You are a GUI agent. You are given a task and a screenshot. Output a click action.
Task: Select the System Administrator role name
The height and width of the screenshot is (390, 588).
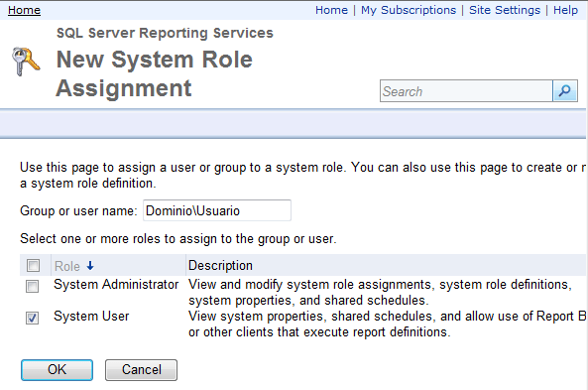tap(116, 285)
